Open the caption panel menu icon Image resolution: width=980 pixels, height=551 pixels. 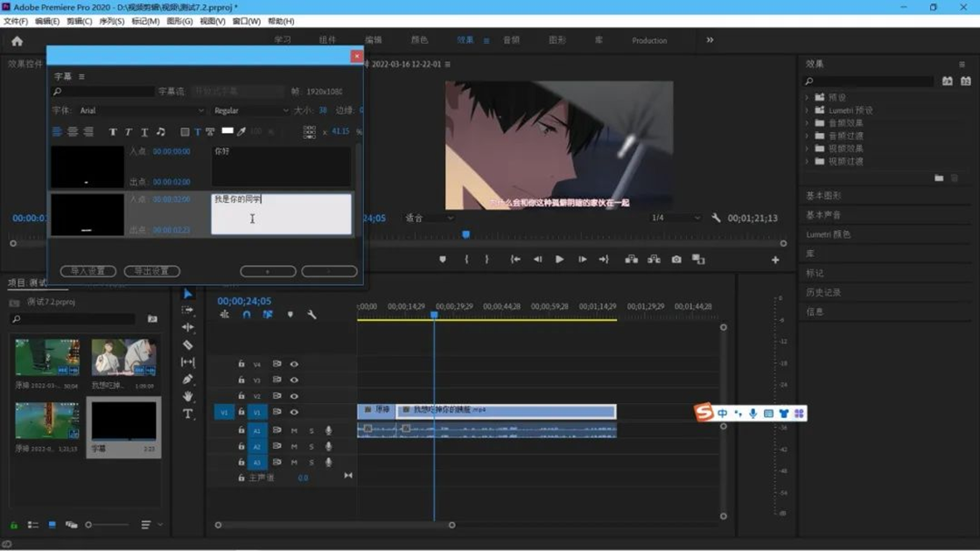(81, 77)
